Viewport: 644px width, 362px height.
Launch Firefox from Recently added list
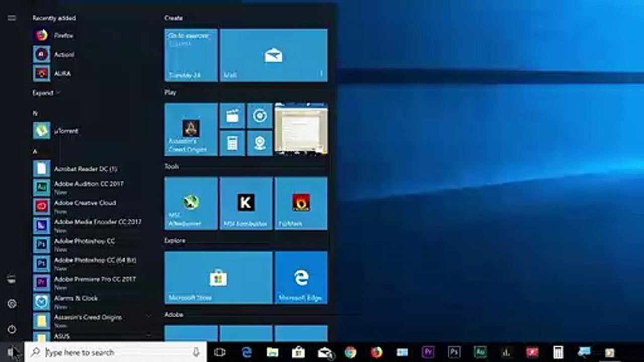click(91, 36)
